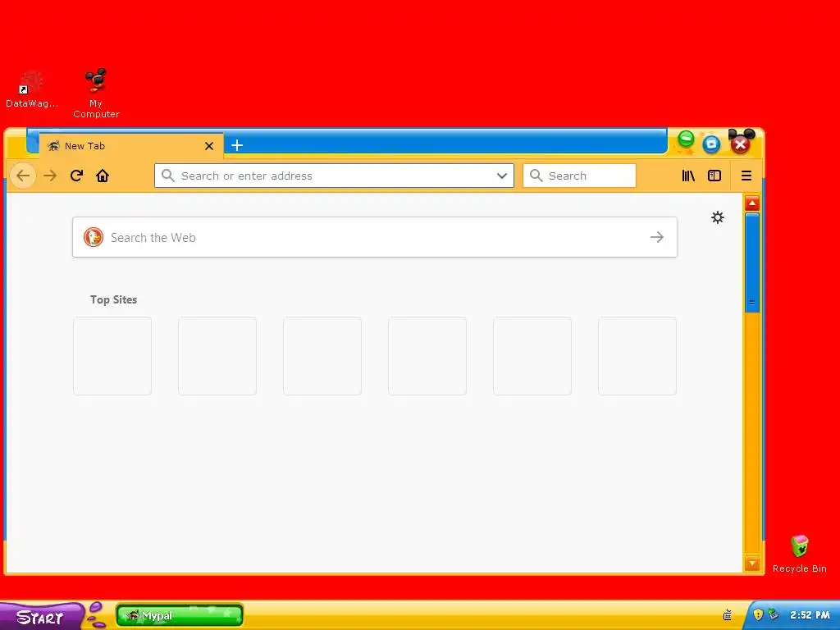
Task: Open the Start menu
Action: [x=42, y=617]
